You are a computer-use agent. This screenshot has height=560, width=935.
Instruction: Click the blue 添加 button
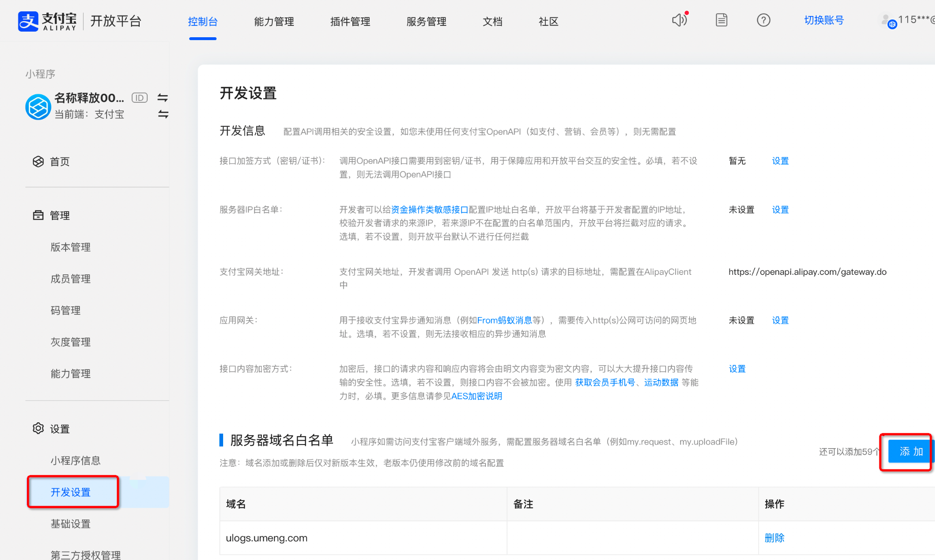(x=910, y=451)
